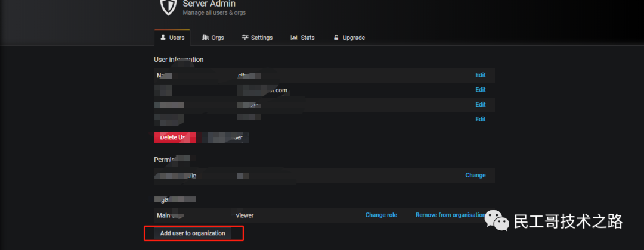Click the Server Admin page title
644x250 pixels.
point(209,4)
